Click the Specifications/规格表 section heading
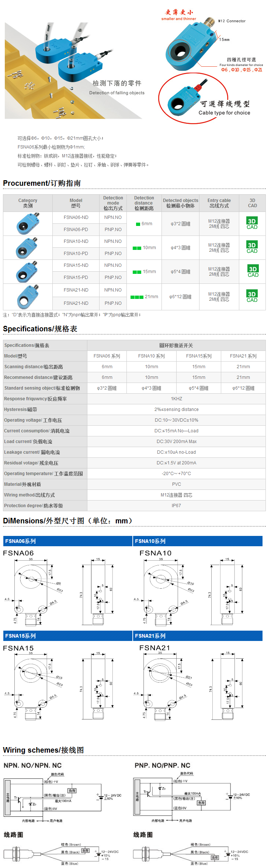Viewport: 271px width, 868px height. coord(40,329)
